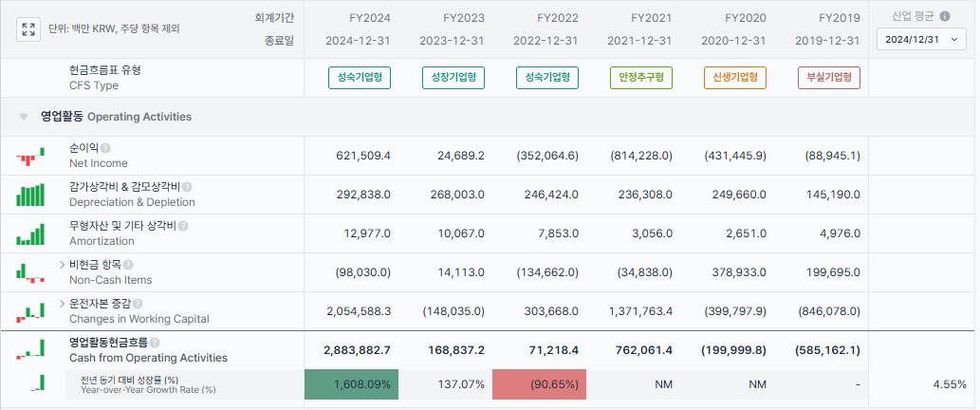Open the Depreciation & Depletion sparkline chart
Viewport: 980px width, 410px height.
(x=30, y=195)
